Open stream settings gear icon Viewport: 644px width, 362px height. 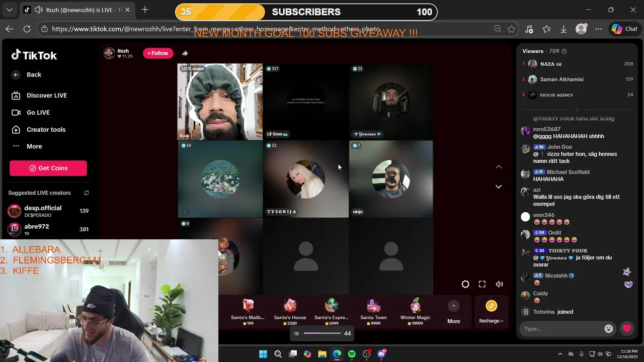[465, 284]
